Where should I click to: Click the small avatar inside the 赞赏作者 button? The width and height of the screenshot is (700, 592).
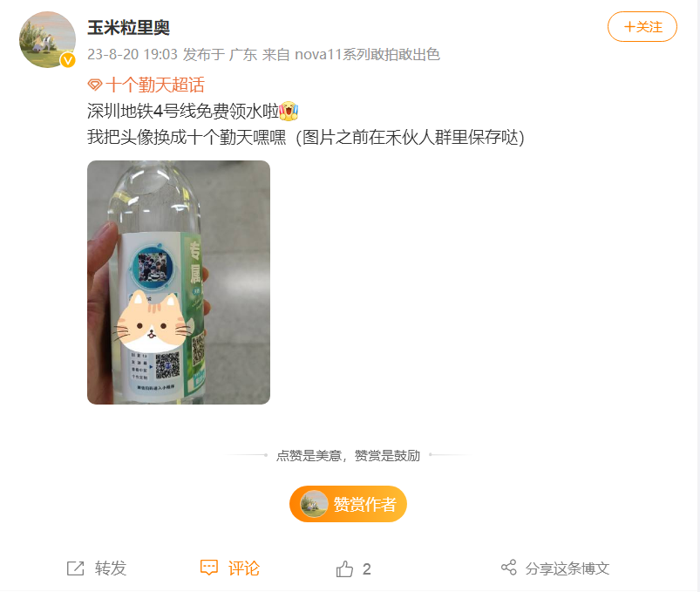314,504
